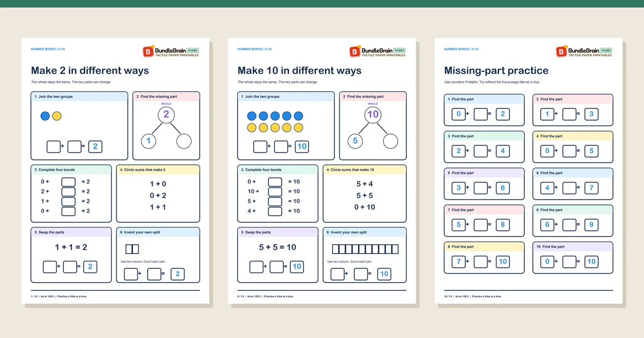Click the part circle showing 1
This screenshot has height=338, width=644.
(x=149, y=141)
